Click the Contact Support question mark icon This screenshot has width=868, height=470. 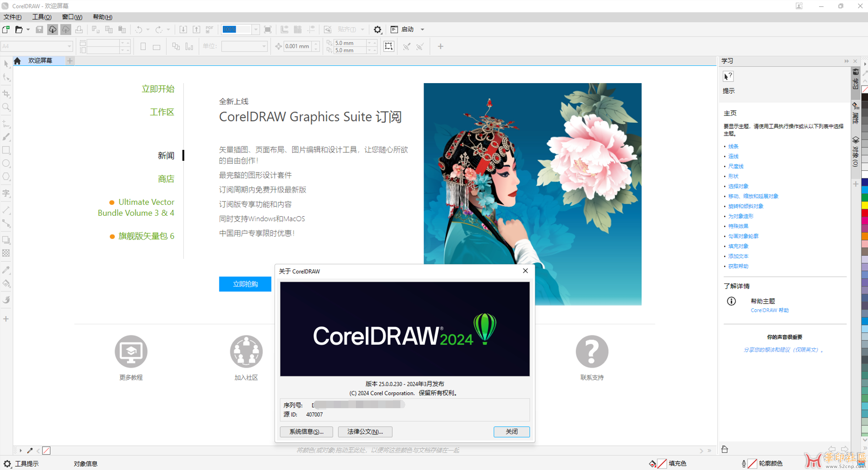click(x=592, y=352)
